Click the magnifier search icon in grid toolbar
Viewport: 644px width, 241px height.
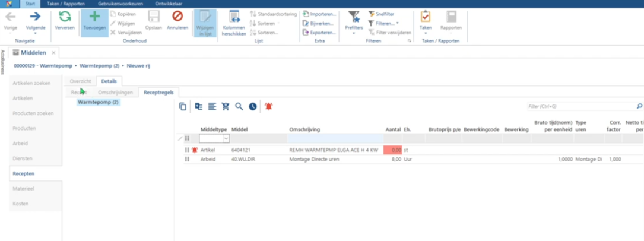[x=239, y=107]
